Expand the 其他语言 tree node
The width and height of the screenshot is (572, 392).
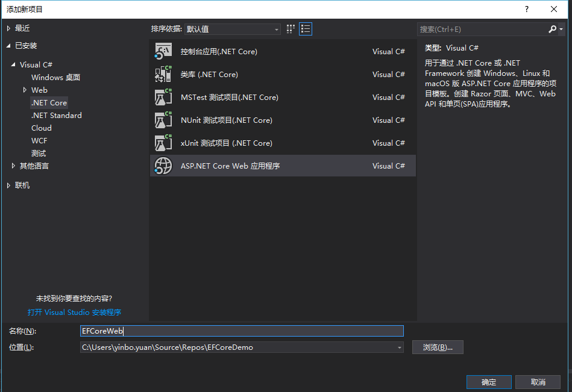click(x=13, y=166)
